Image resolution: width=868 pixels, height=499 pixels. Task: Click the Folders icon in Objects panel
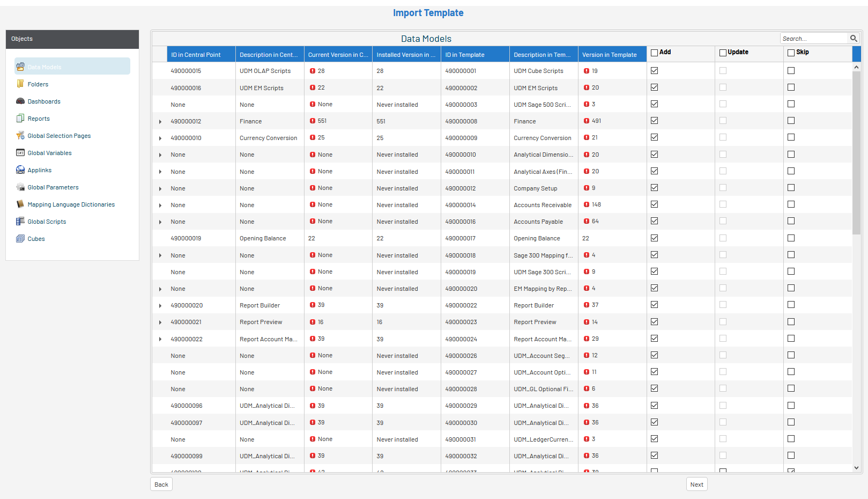click(x=20, y=84)
